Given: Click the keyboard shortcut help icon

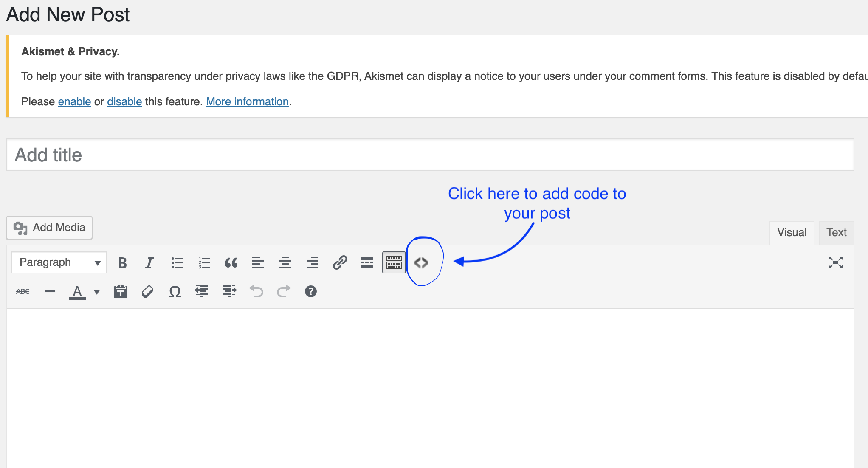Looking at the screenshot, I should (311, 291).
